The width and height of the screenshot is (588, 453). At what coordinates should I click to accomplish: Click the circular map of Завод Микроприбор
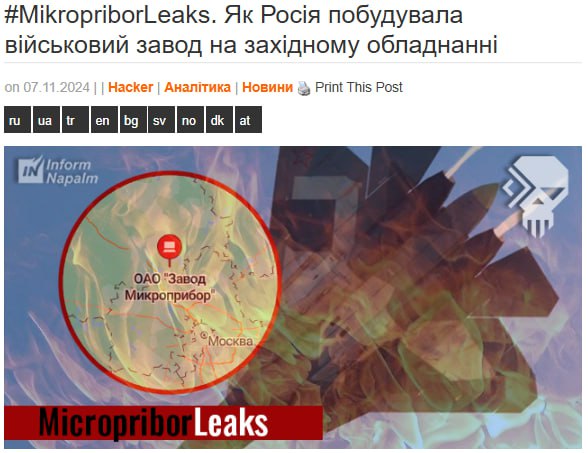coord(170,282)
